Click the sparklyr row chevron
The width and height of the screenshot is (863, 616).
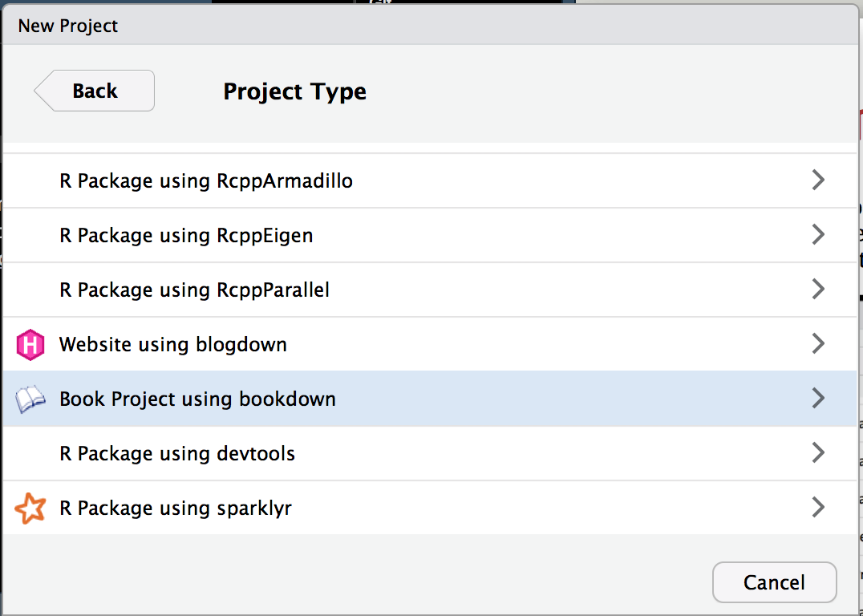coord(818,507)
